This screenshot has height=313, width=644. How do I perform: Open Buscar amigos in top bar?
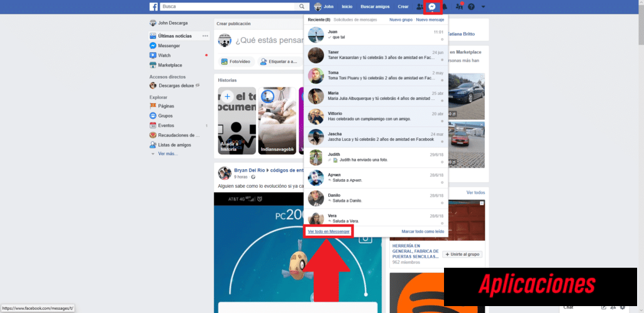[x=375, y=6]
